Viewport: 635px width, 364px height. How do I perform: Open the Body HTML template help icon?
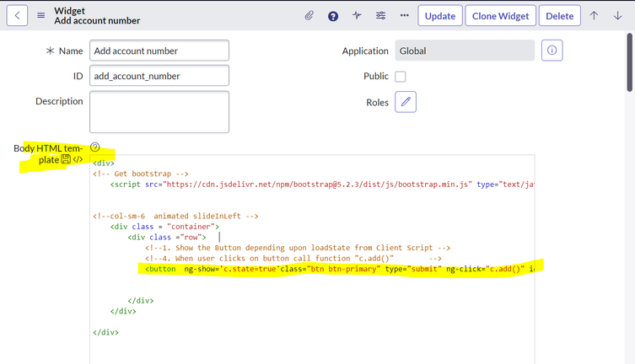94,147
